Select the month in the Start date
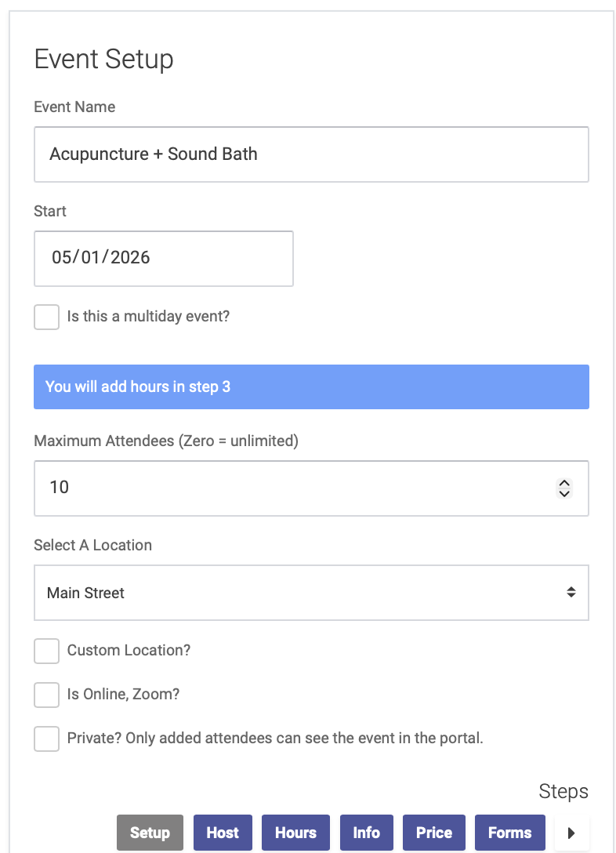The width and height of the screenshot is (616, 853). [x=62, y=258]
